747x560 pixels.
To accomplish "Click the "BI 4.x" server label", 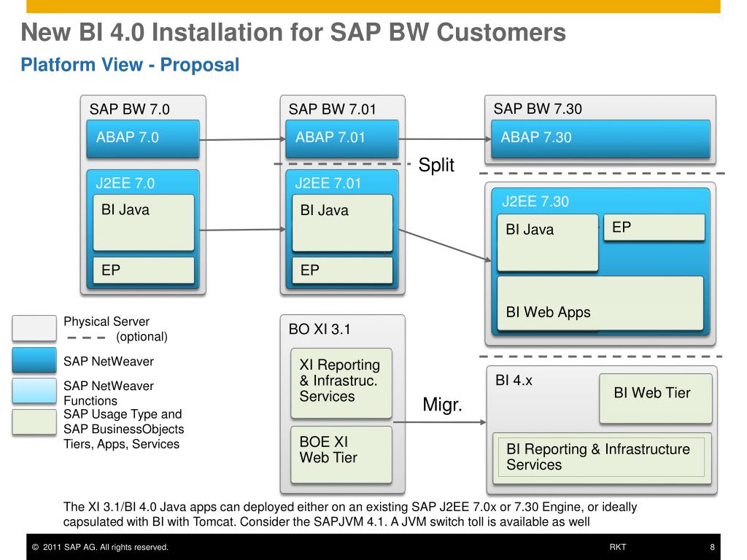I will point(514,380).
